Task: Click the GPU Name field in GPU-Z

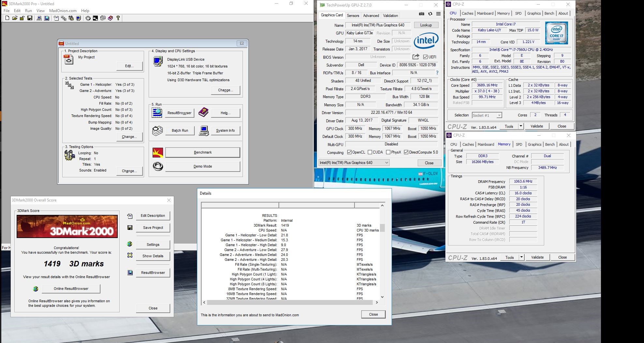Action: 378,25
